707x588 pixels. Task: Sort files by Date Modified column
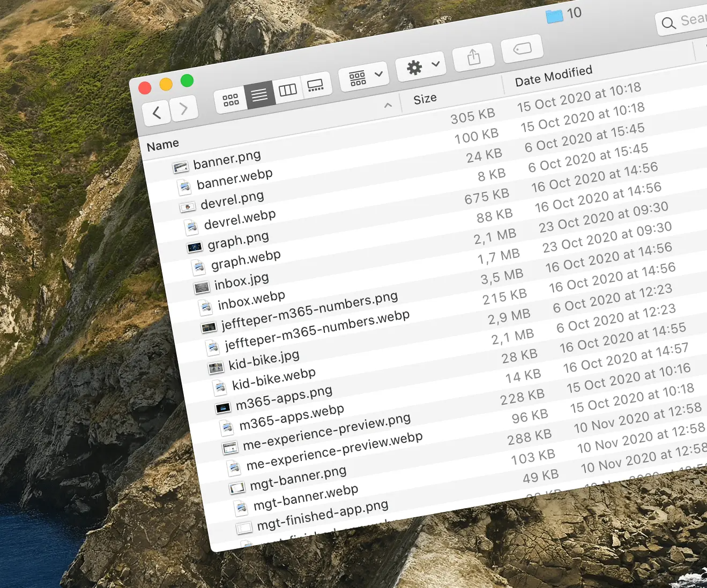click(x=553, y=76)
